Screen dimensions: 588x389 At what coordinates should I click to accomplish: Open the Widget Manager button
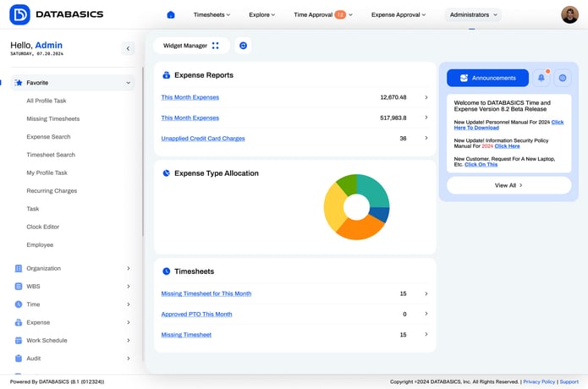click(191, 46)
